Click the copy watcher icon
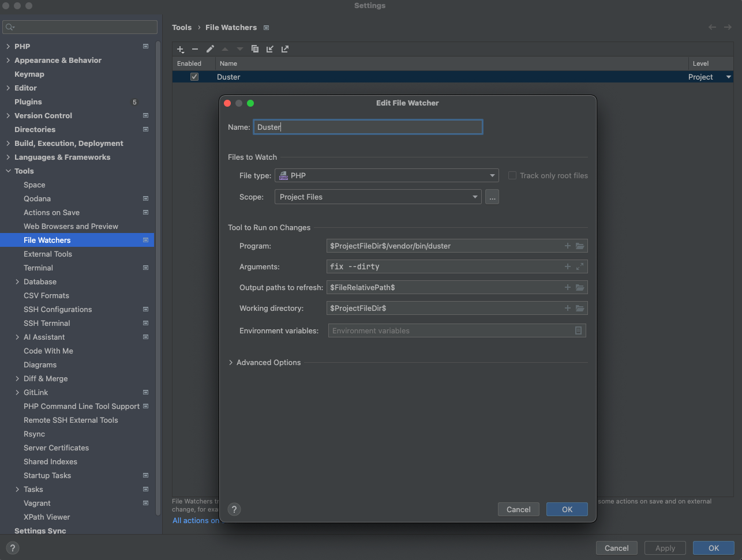This screenshot has height=560, width=742. tap(255, 49)
